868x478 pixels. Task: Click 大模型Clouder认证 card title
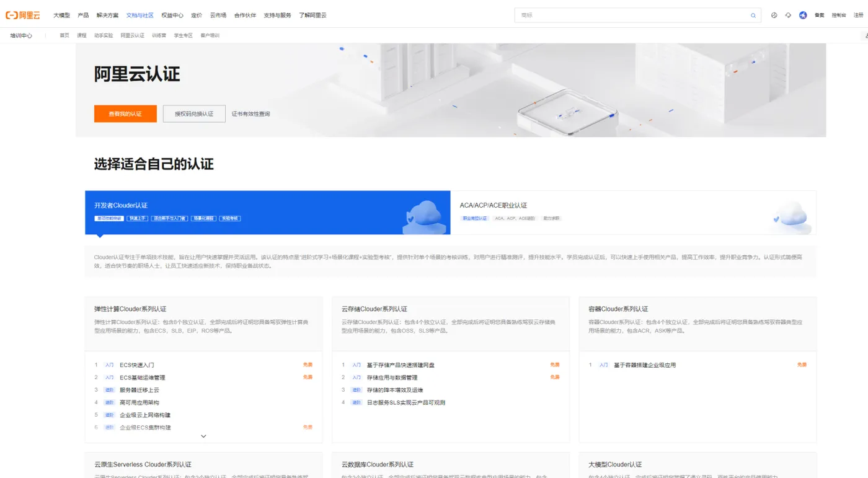tap(615, 464)
